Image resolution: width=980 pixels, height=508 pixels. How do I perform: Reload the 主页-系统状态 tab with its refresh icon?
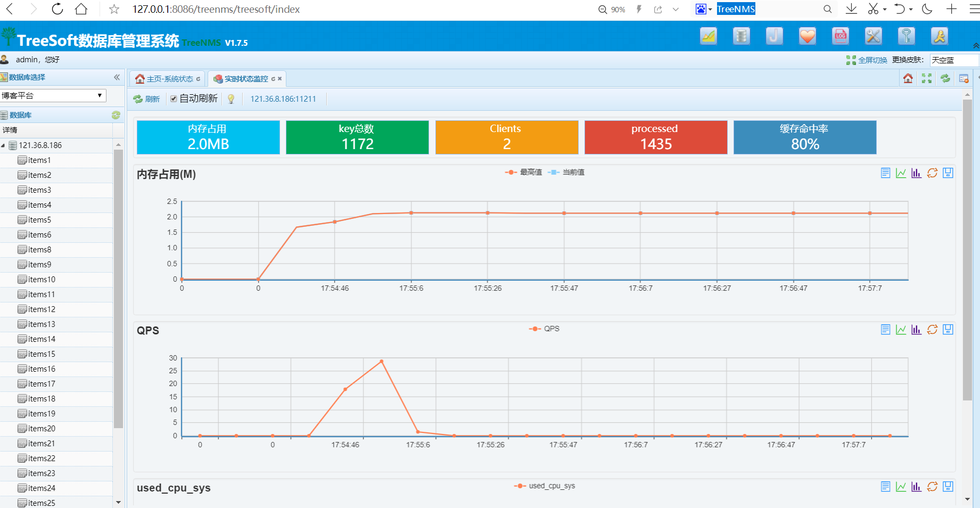[198, 79]
